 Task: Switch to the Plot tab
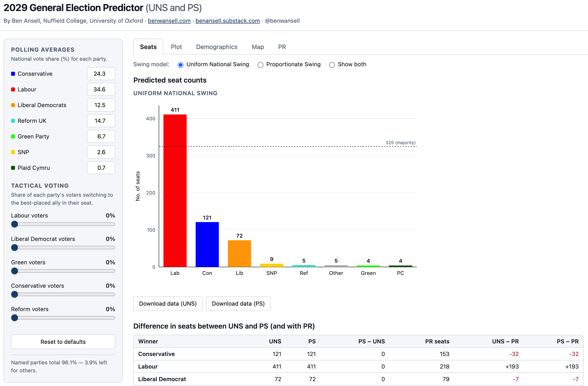[176, 47]
